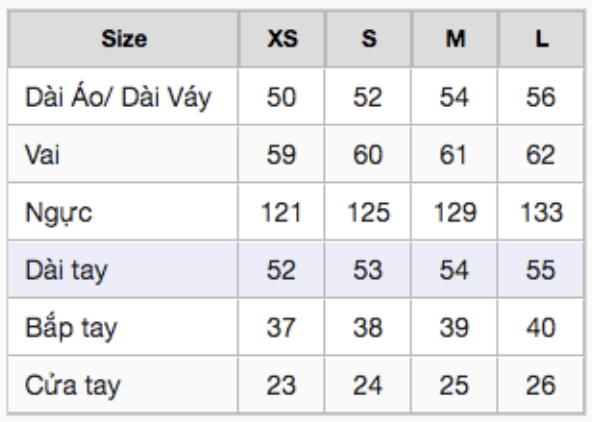The width and height of the screenshot is (592, 422).
Task: Select the S column header
Action: [x=368, y=39]
